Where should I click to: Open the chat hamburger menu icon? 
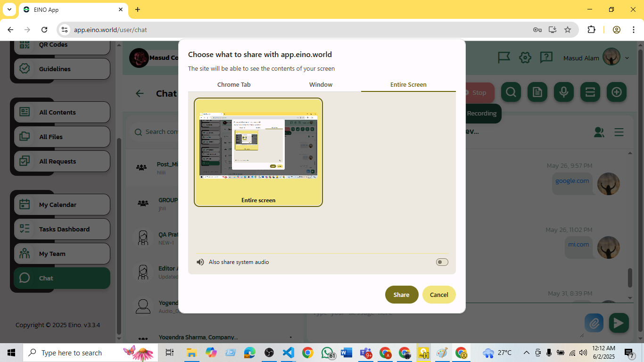coord(619,132)
